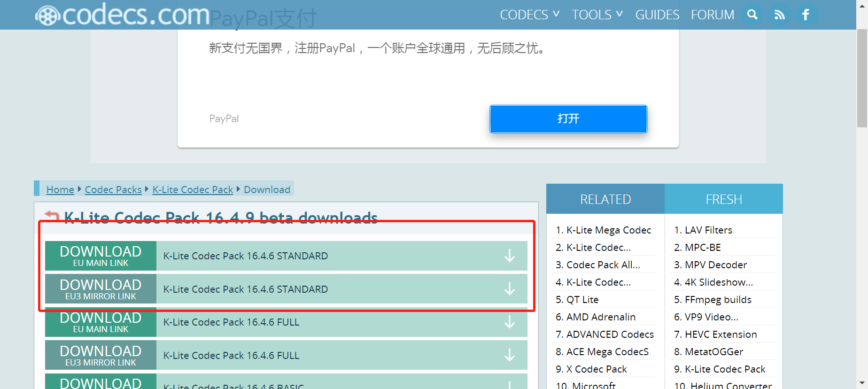Viewport: 868px width, 389px height.
Task: Click the scrollbar down arrow
Action: coord(862,383)
